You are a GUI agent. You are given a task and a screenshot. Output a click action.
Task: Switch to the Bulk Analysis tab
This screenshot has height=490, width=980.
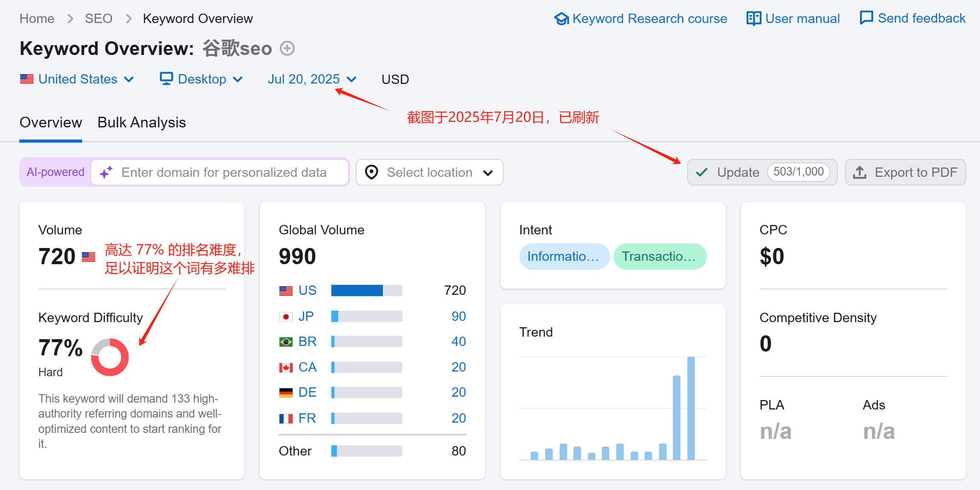pyautogui.click(x=141, y=123)
